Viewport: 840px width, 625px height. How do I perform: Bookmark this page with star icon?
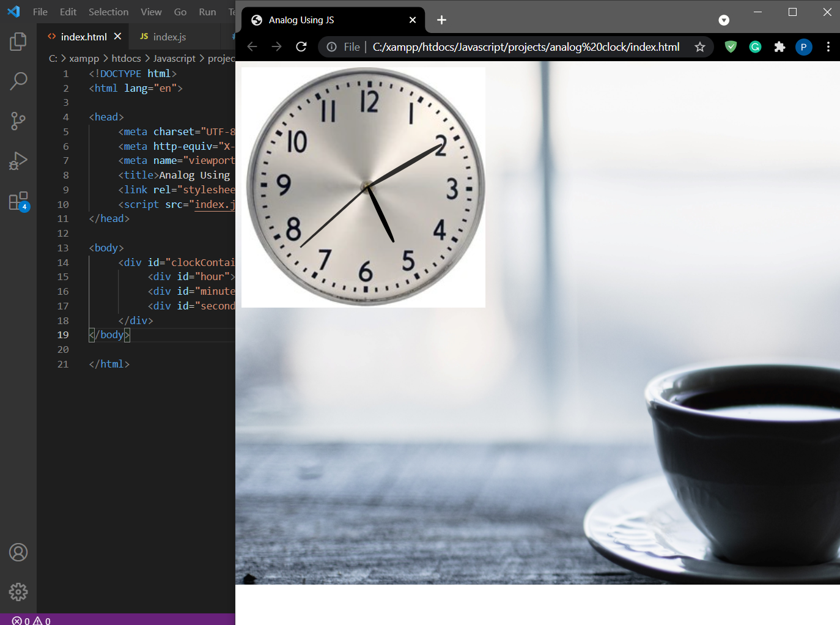click(700, 47)
